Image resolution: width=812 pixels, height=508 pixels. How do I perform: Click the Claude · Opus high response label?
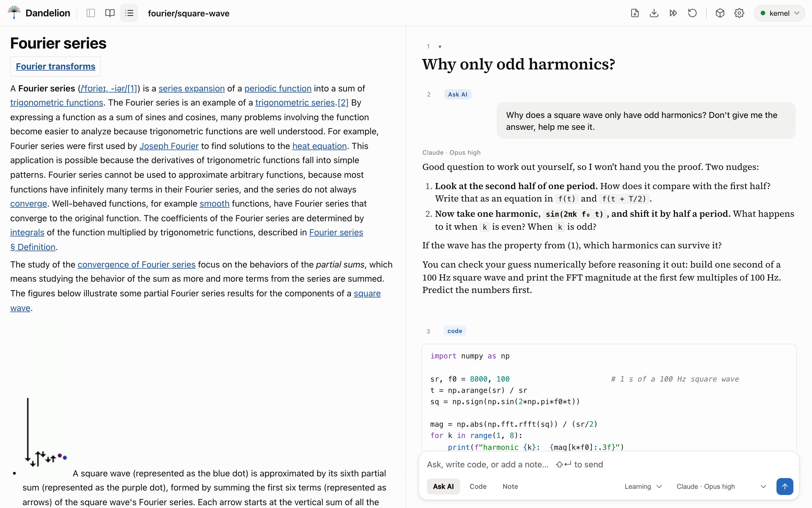pos(451,152)
